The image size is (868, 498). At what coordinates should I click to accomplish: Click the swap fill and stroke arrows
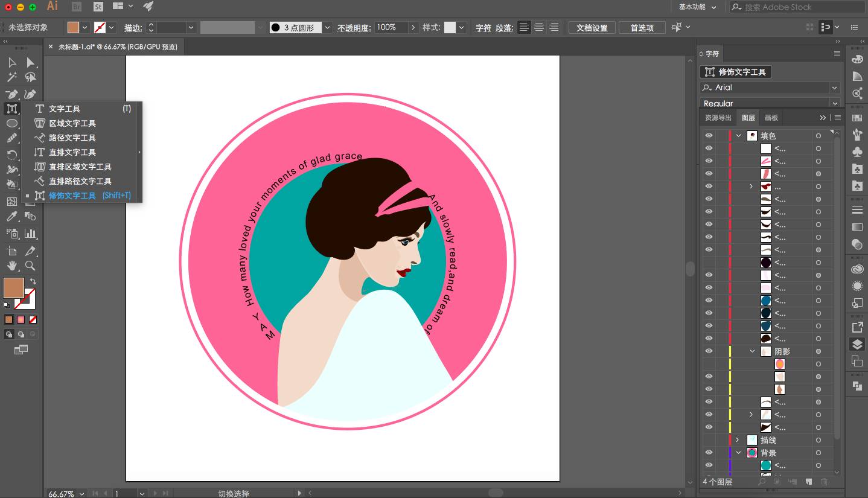tap(33, 281)
